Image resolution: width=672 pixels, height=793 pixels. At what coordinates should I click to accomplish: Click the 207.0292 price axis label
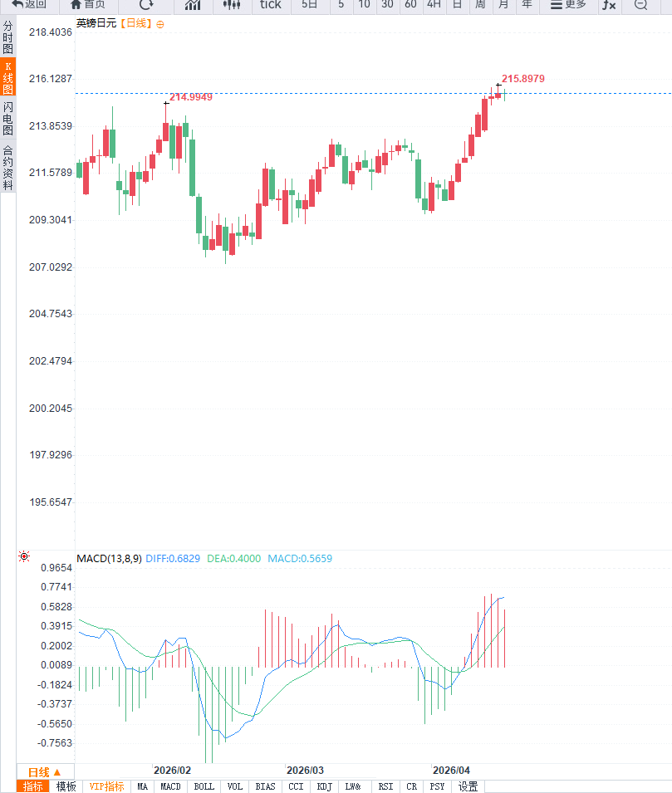point(51,267)
